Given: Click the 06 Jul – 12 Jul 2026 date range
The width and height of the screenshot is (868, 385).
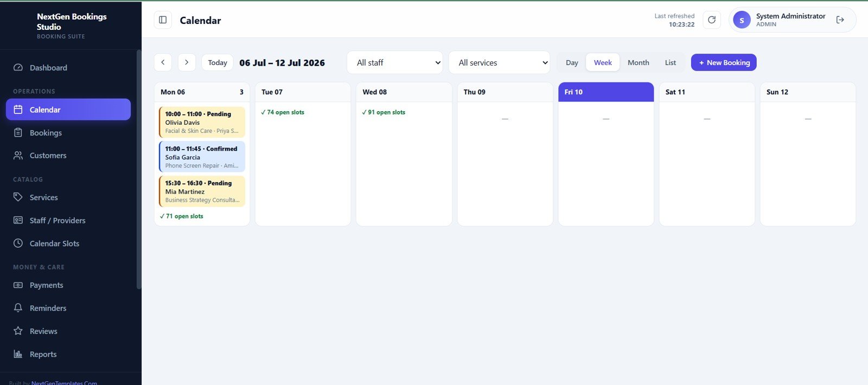Looking at the screenshot, I should point(282,63).
